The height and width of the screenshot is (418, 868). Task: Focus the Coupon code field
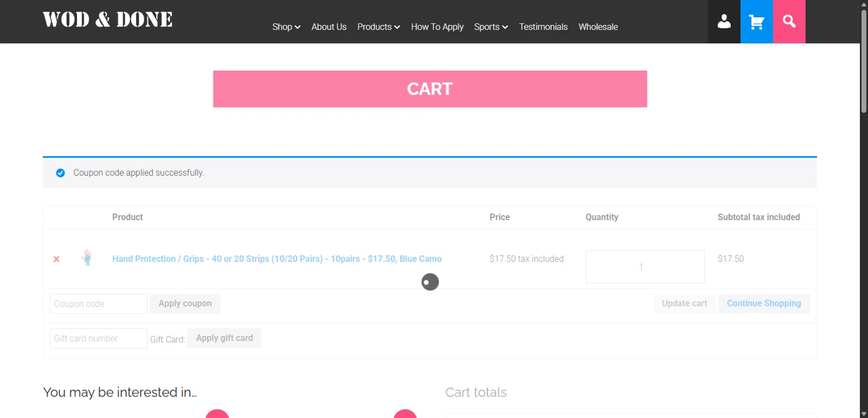click(98, 304)
